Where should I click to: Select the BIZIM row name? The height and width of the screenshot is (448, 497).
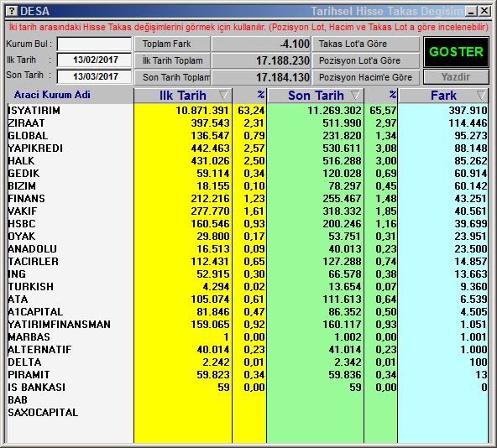(22, 186)
